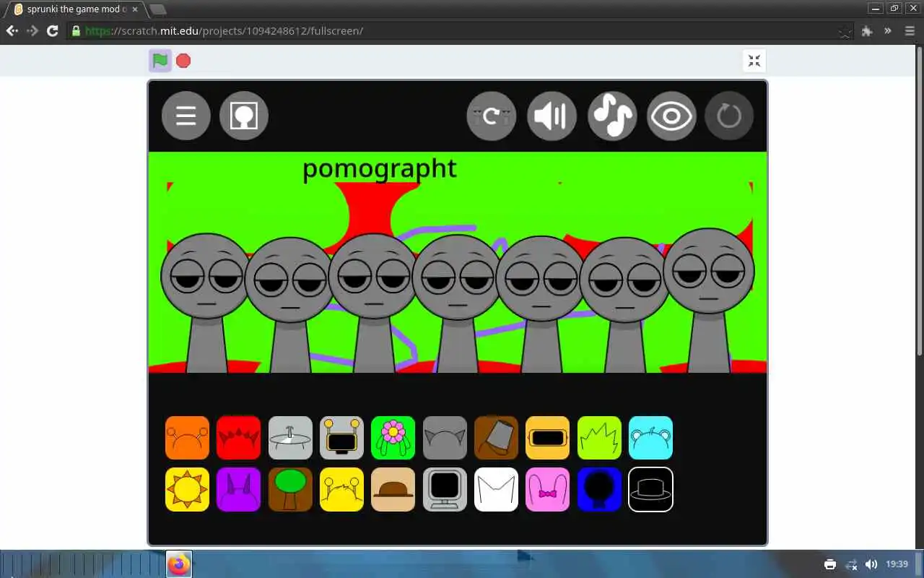
Task: Open the character portrait button
Action: (244, 116)
